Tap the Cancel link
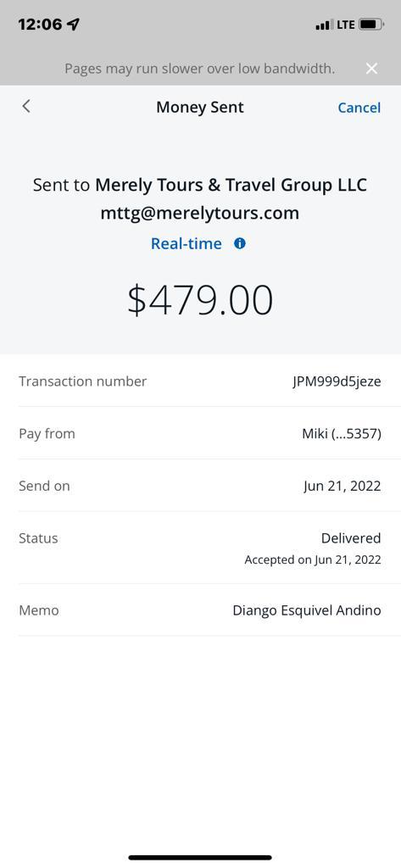 [359, 108]
